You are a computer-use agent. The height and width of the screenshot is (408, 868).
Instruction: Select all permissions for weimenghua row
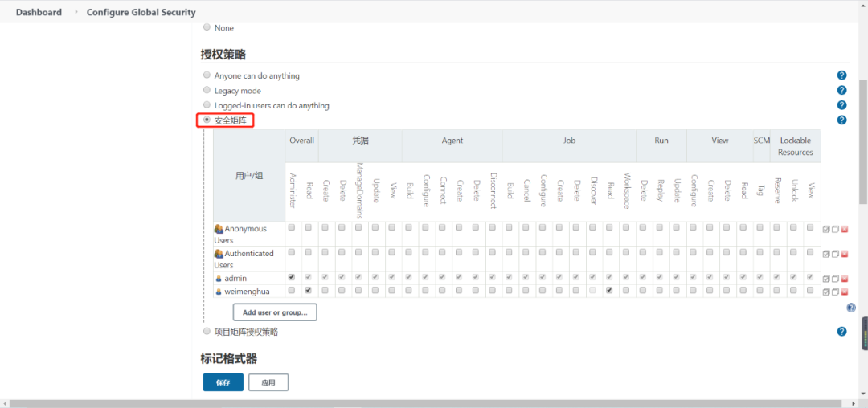(826, 292)
